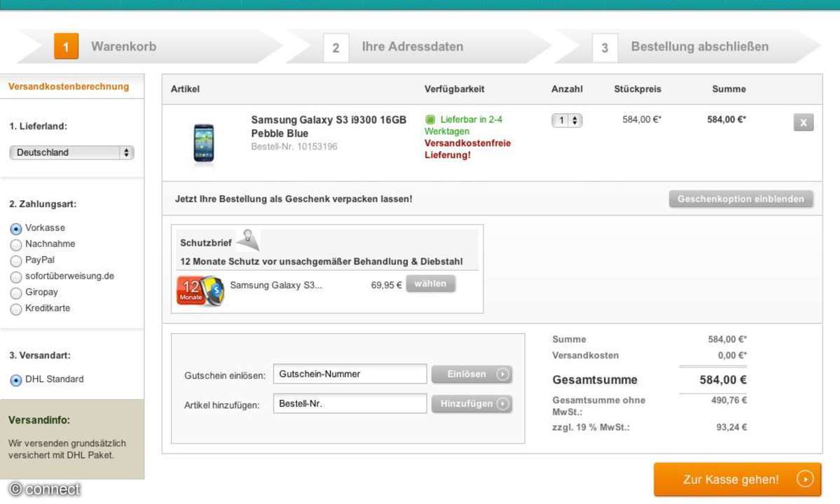Select PayPal payment option
The height and width of the screenshot is (504, 840).
(16, 260)
